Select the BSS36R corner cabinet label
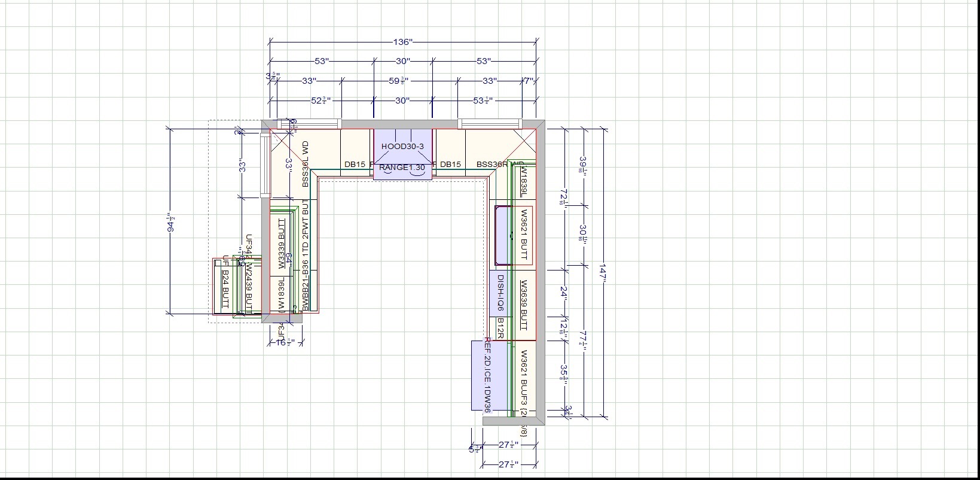 (493, 164)
